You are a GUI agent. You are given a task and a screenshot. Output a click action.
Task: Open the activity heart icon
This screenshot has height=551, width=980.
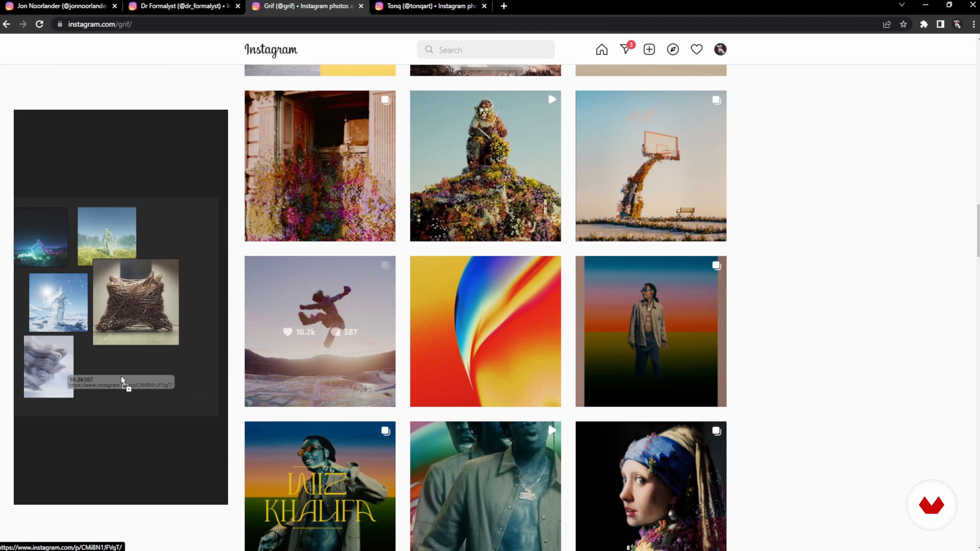point(696,50)
